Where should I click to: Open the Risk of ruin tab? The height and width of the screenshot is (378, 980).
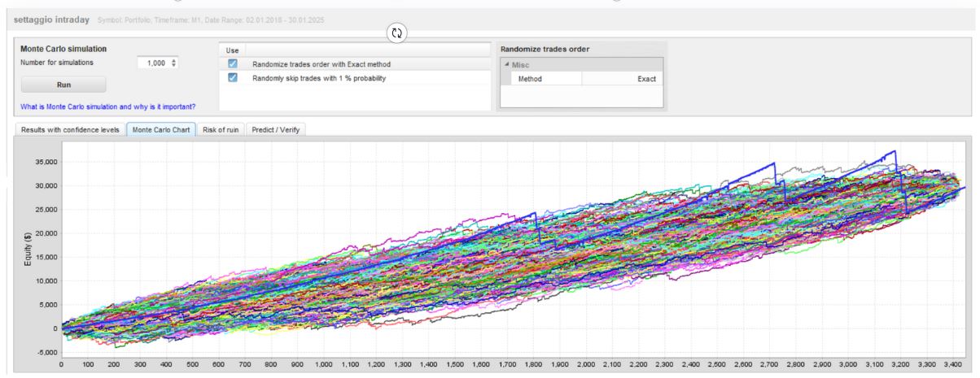pyautogui.click(x=221, y=129)
